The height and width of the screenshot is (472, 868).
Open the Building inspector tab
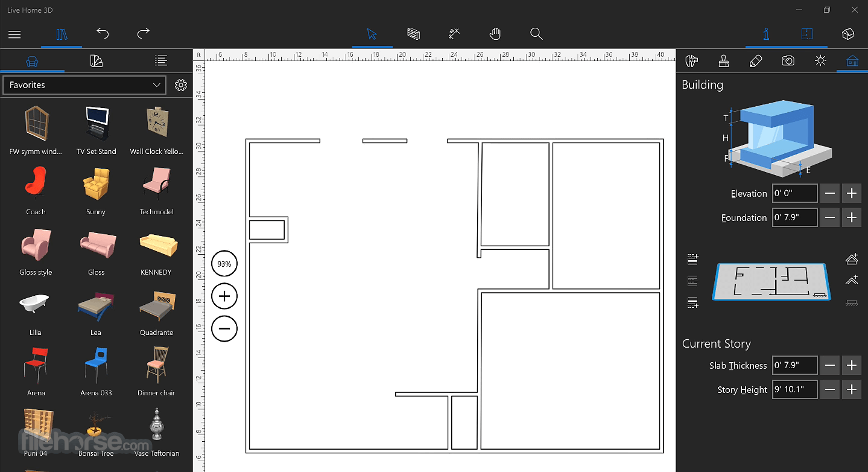[x=852, y=61]
